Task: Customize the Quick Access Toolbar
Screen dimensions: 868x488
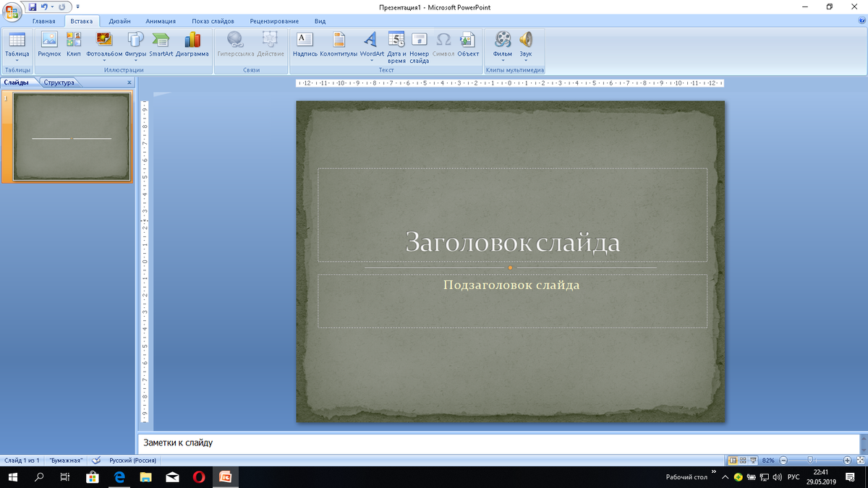Action: tap(77, 7)
